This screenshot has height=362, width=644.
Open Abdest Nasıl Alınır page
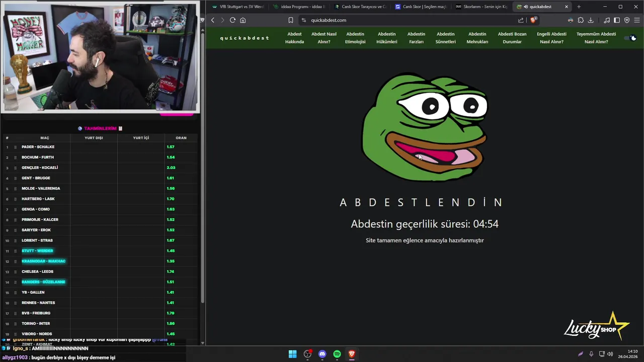[x=324, y=38]
